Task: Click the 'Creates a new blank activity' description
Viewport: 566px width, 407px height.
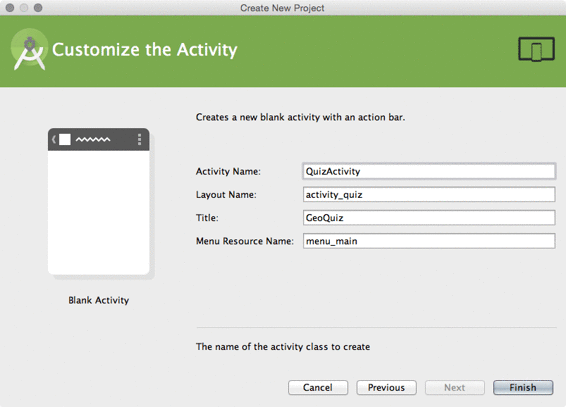Action: point(300,117)
